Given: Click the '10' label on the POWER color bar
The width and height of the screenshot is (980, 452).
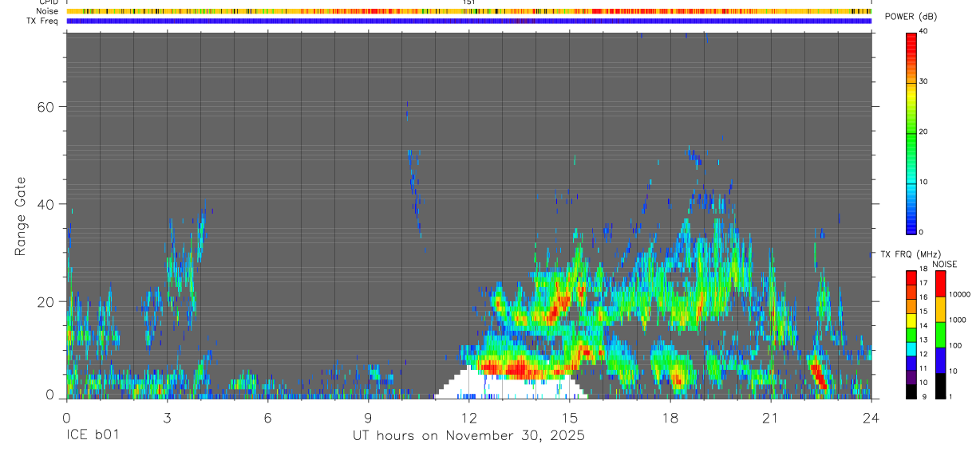Looking at the screenshot, I should pos(923,182).
